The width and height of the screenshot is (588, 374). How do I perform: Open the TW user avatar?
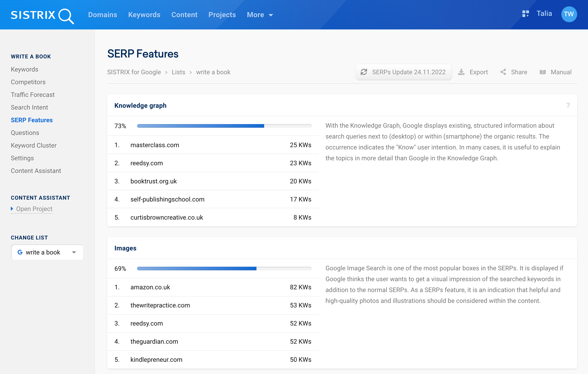click(569, 14)
